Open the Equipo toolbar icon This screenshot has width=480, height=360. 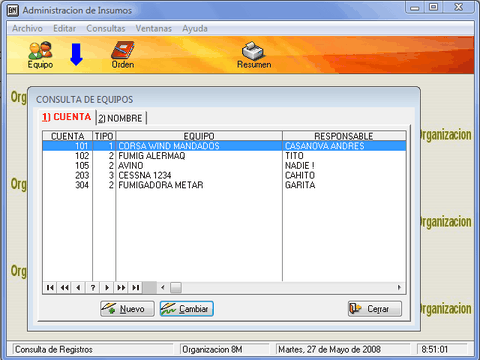[x=40, y=55]
